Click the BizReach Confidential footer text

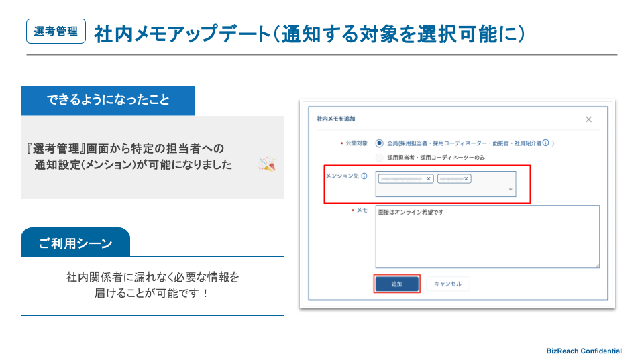[x=584, y=351]
